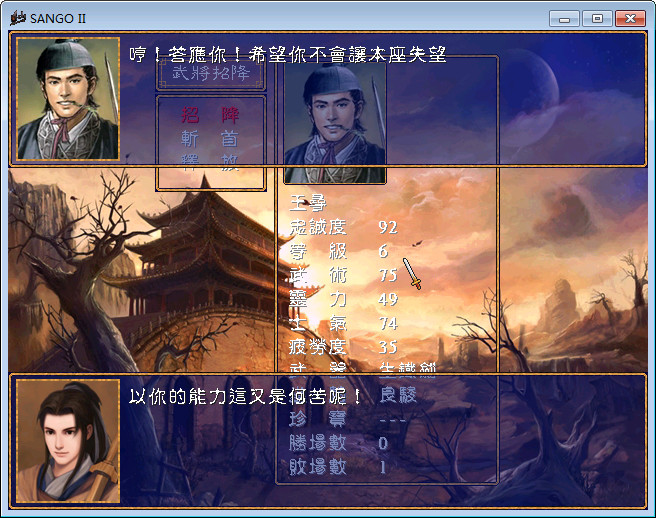The image size is (656, 518).
Task: Click the captive general portrait in the top dialogue
Action: coord(68,99)
